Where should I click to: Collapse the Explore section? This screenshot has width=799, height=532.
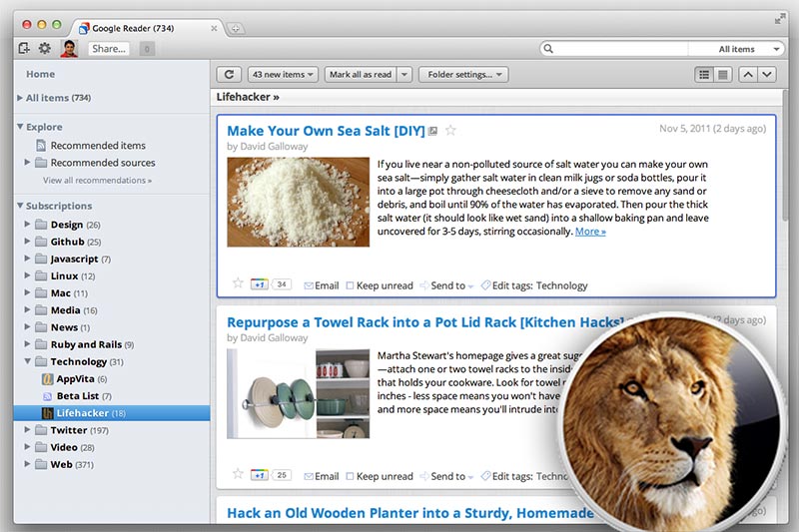coord(20,126)
